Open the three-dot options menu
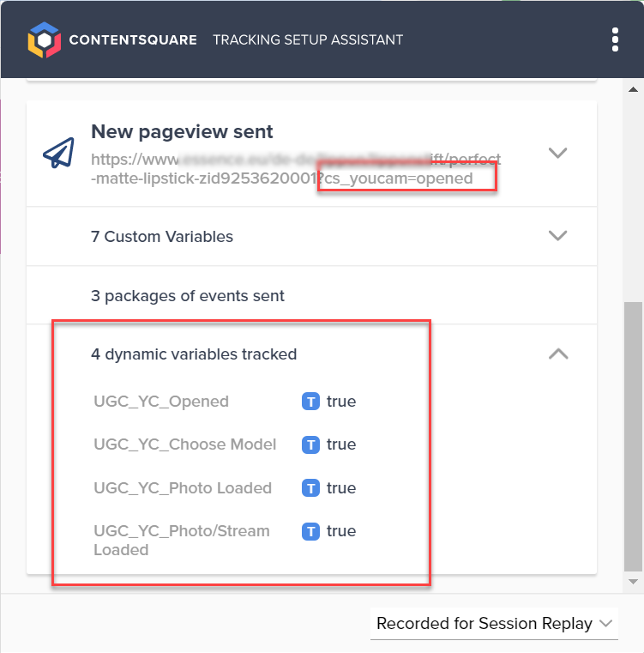Image resolution: width=644 pixels, height=653 pixels. tap(615, 40)
